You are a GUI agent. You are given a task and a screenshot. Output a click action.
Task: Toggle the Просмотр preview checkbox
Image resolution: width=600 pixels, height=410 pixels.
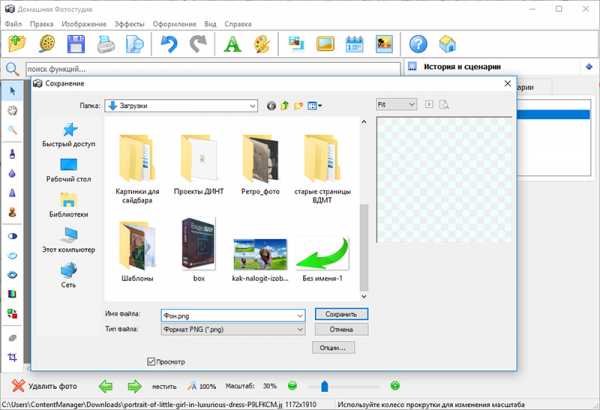point(152,361)
